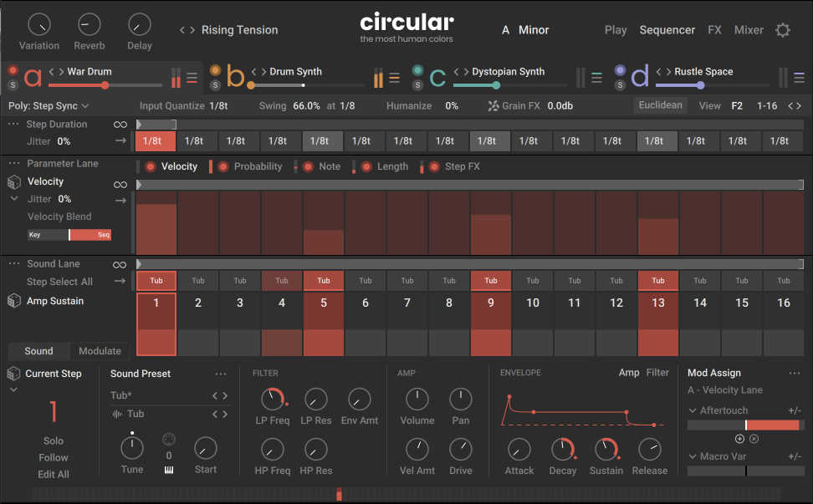Click the Edit All button

coord(54,474)
